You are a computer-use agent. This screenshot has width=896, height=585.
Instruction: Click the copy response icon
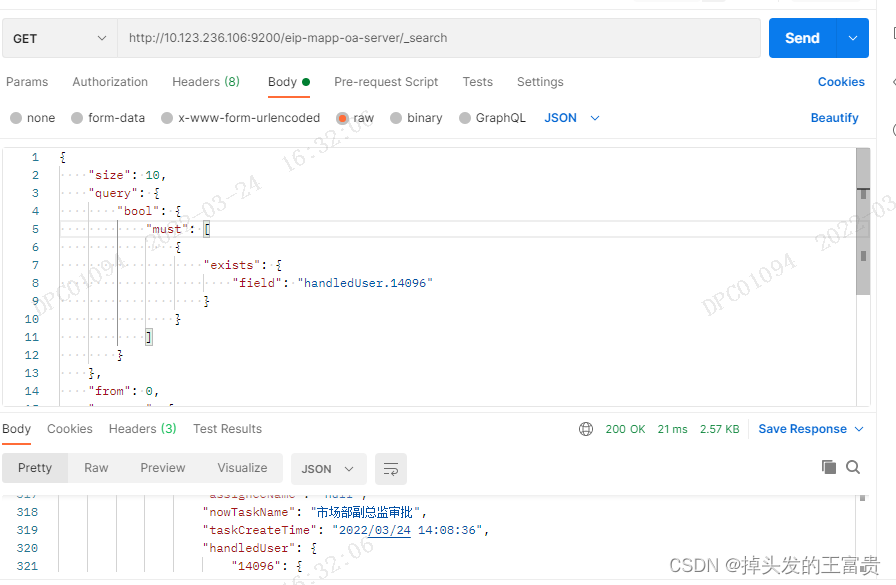(829, 467)
